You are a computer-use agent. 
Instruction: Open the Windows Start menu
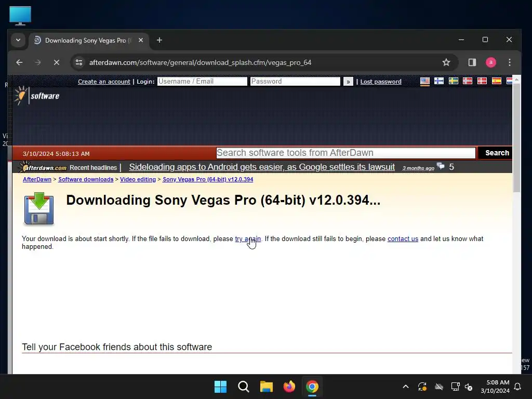(x=220, y=387)
